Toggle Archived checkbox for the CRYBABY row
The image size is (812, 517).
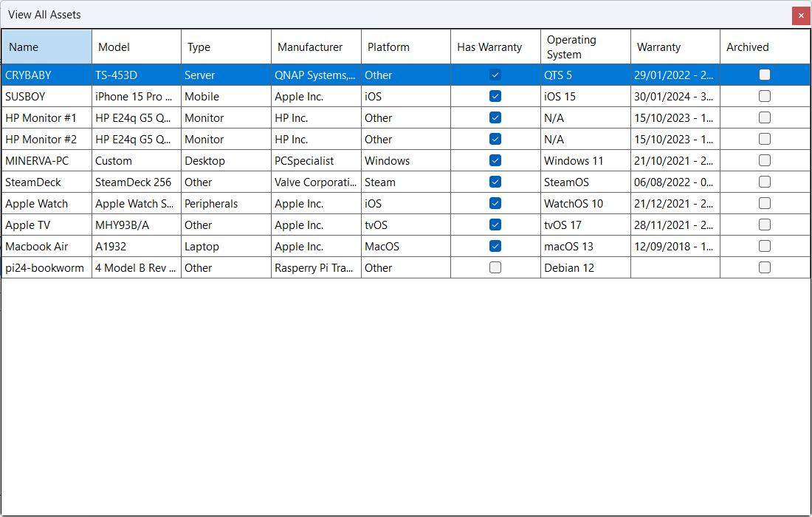point(765,75)
